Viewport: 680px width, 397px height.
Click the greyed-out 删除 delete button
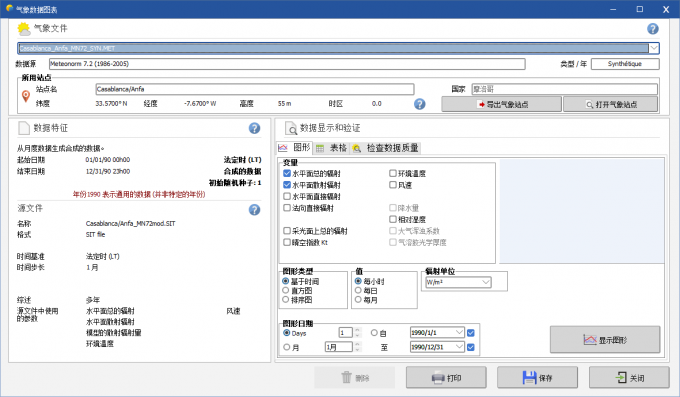355,378
